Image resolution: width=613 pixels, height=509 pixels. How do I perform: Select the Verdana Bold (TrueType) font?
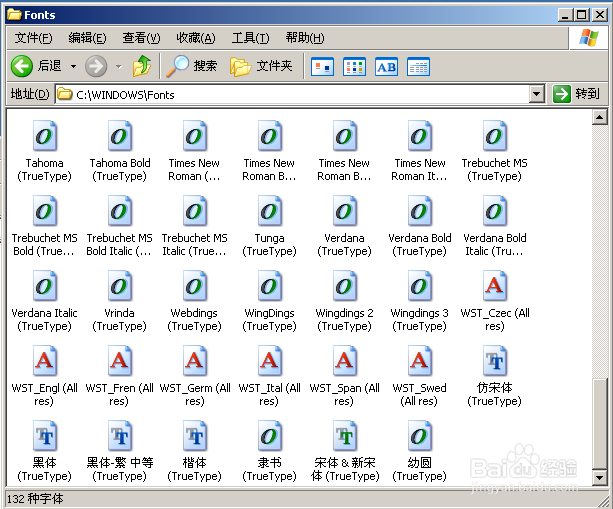click(420, 211)
